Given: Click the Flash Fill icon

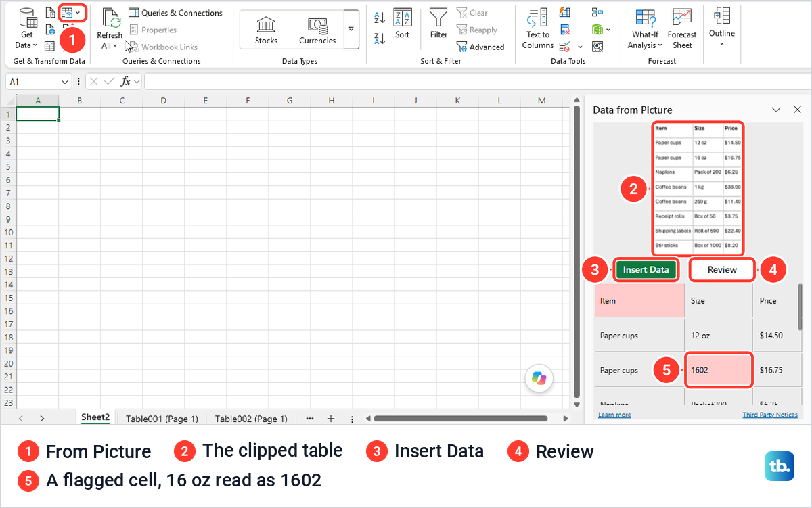Looking at the screenshot, I should (565, 12).
